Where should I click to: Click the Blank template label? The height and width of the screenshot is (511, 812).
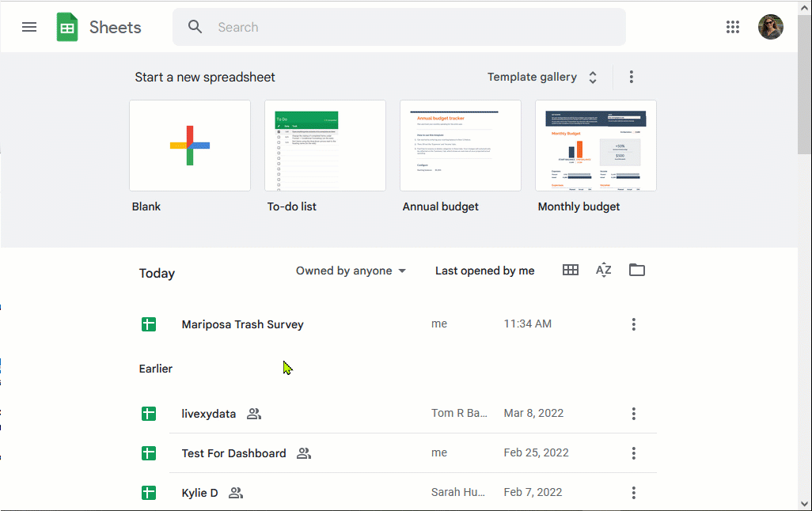pos(146,206)
